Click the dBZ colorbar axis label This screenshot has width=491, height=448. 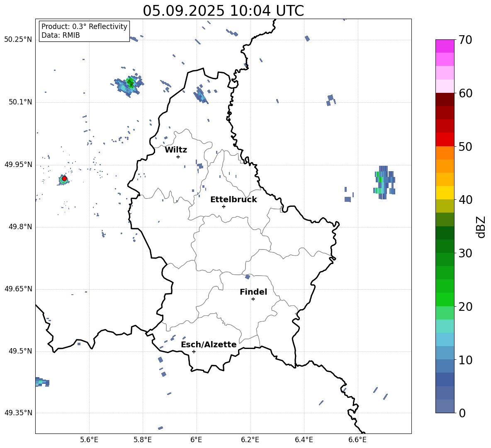point(481,227)
